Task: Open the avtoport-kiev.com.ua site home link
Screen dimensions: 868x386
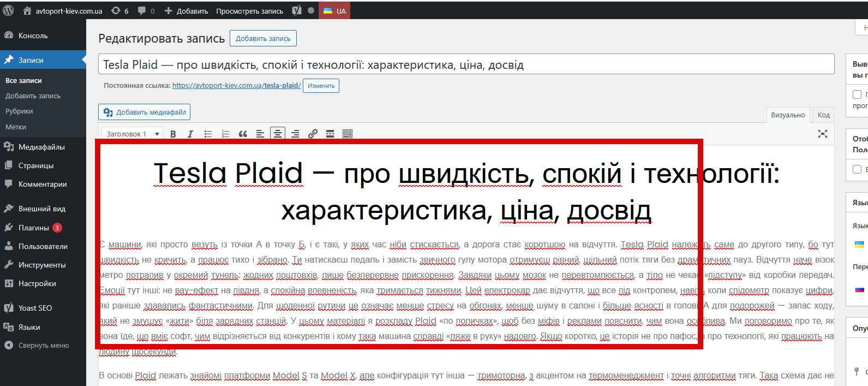Action: click(x=63, y=11)
